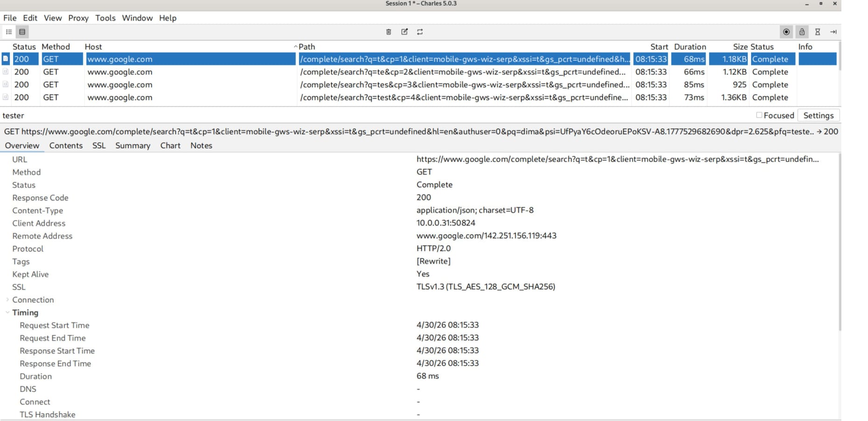The width and height of the screenshot is (868, 421).
Task: Sort by first Status column header
Action: pyautogui.click(x=24, y=47)
